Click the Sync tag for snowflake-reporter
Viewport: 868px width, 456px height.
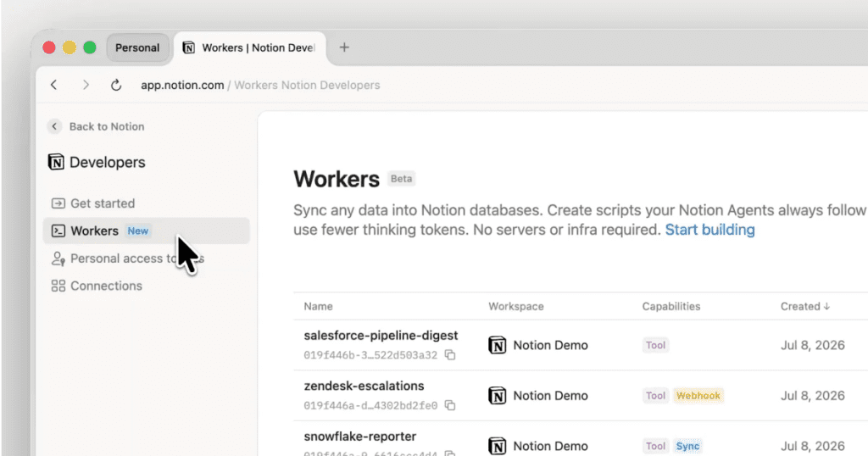[x=688, y=446]
